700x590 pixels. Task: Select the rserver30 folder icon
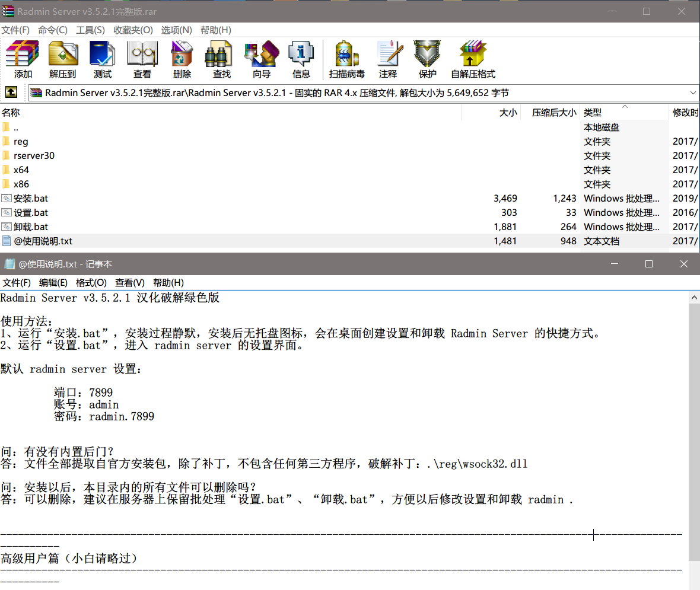[x=6, y=156]
